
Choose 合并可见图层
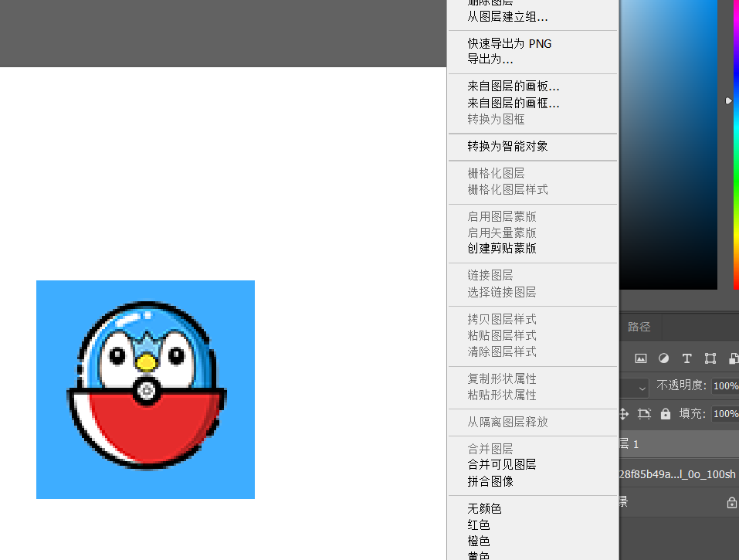pos(502,465)
